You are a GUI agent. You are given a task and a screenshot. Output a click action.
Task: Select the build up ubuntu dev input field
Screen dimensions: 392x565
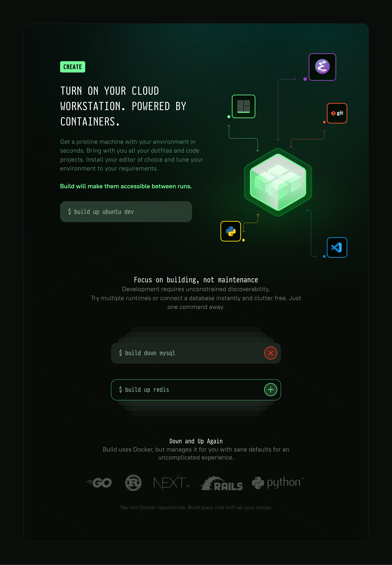[126, 211]
